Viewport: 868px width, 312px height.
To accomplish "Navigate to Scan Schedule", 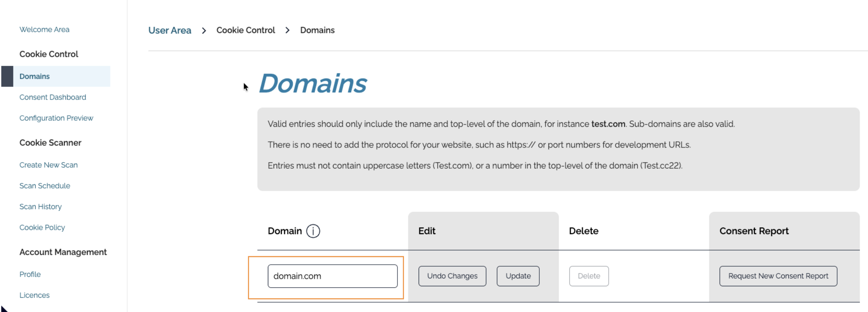I will pos(45,186).
